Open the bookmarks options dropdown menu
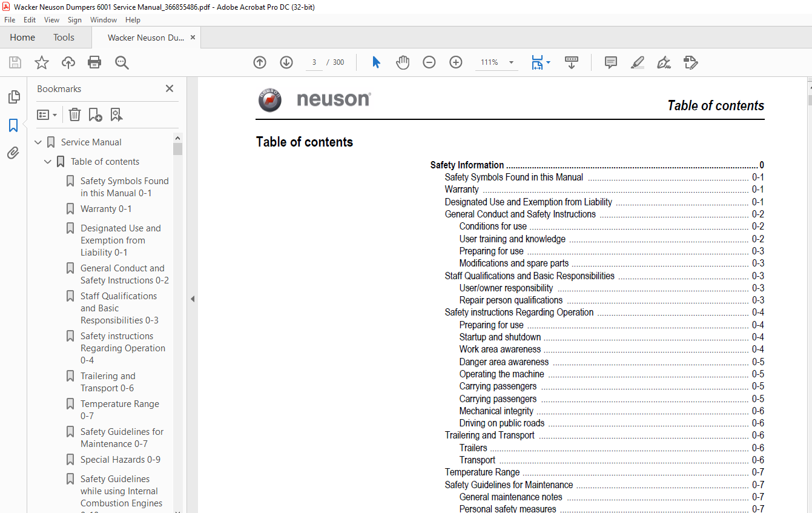Screen dimensions: 812x513 pyautogui.click(x=47, y=114)
